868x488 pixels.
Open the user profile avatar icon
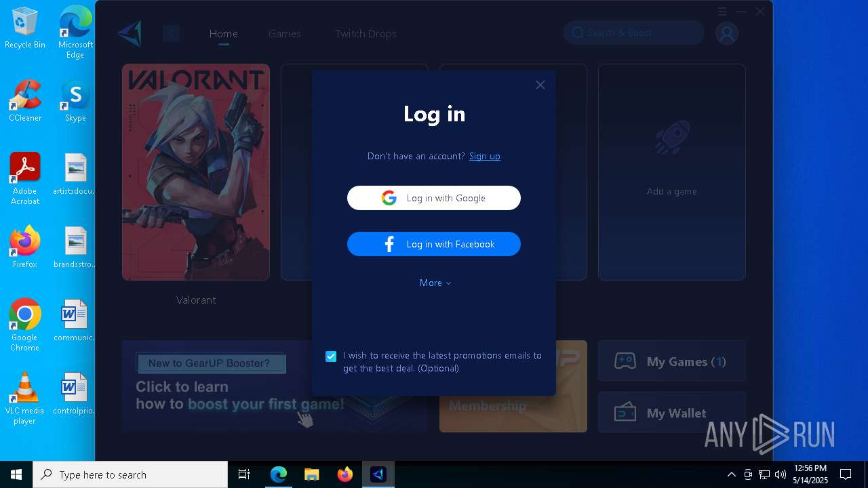coord(727,33)
